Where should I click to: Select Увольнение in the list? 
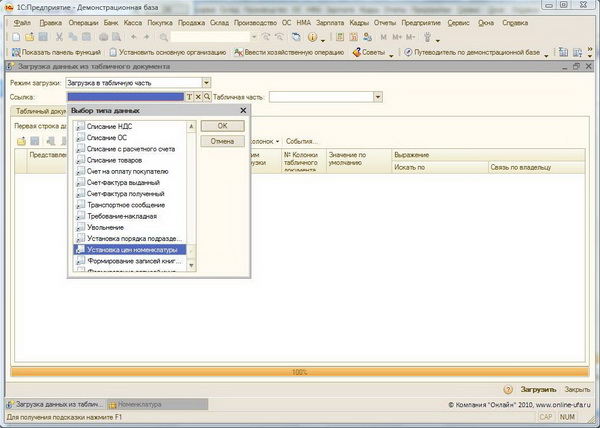point(130,227)
